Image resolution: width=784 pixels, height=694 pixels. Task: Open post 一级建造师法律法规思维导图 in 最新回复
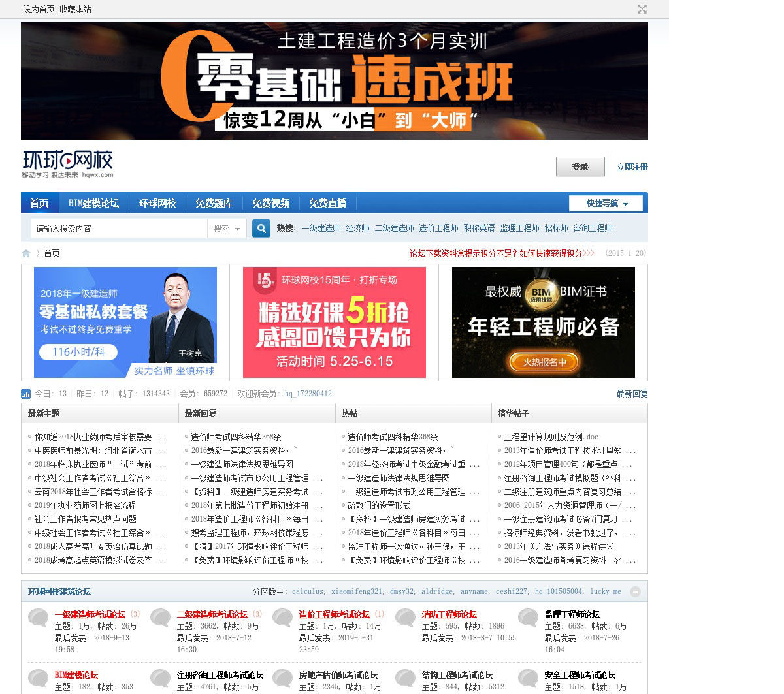click(x=242, y=464)
